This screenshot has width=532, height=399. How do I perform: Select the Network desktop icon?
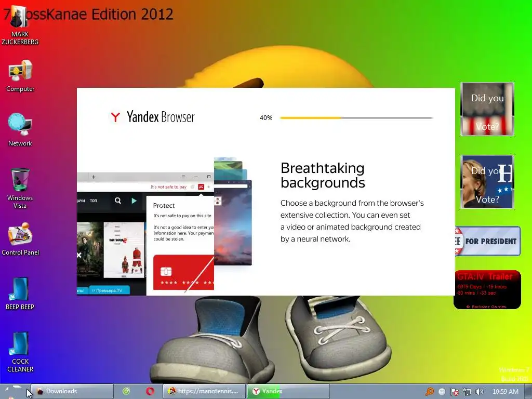[x=20, y=130]
